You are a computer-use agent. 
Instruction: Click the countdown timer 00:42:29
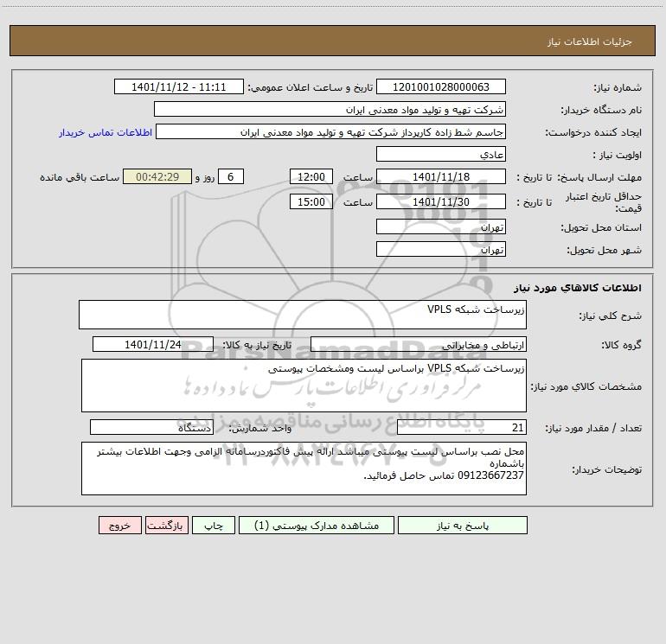point(157,176)
